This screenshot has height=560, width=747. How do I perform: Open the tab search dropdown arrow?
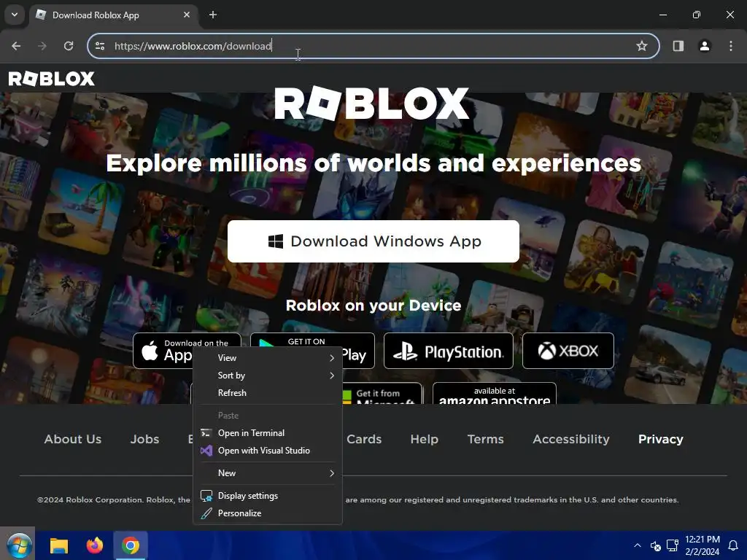point(15,15)
